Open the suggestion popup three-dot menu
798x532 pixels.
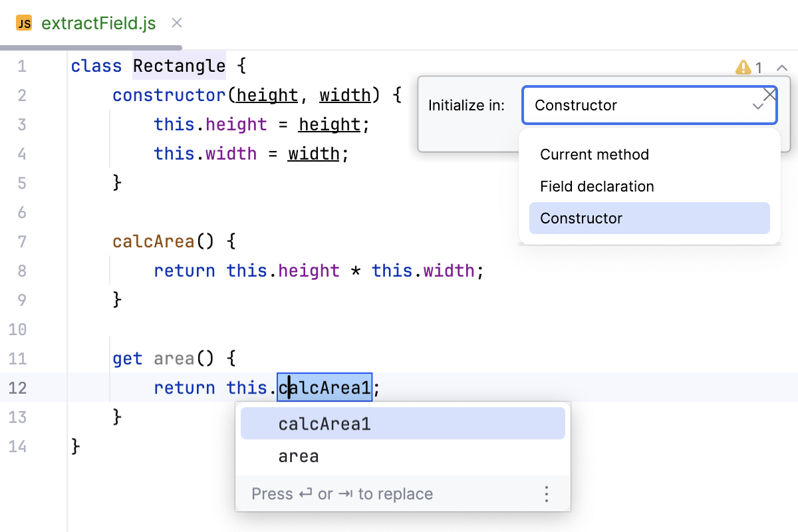pos(547,494)
